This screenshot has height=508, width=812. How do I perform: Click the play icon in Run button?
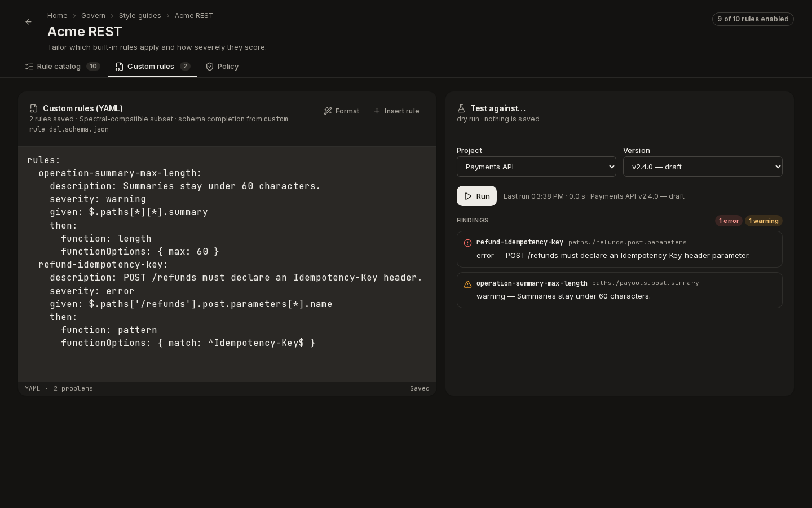click(467, 196)
